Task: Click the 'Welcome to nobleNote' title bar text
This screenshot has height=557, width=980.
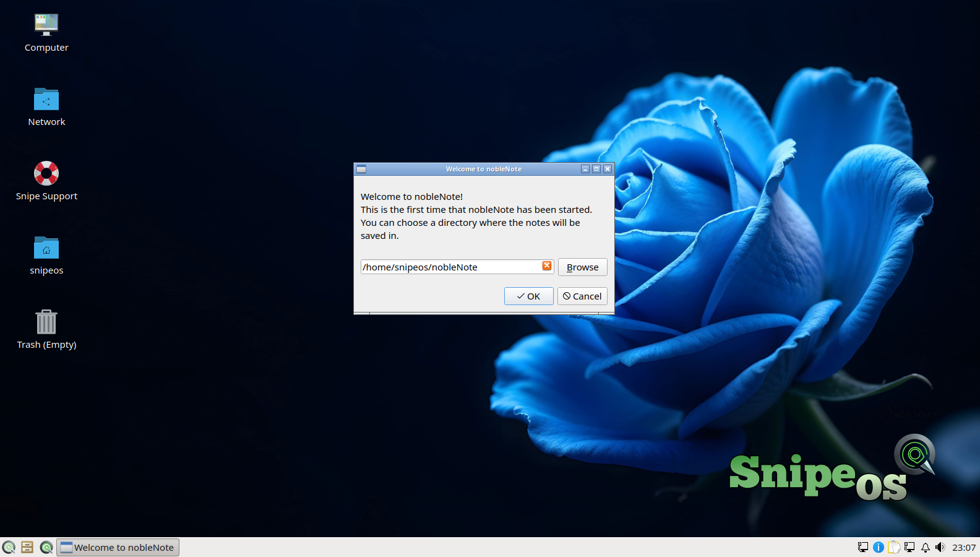Action: (x=484, y=169)
